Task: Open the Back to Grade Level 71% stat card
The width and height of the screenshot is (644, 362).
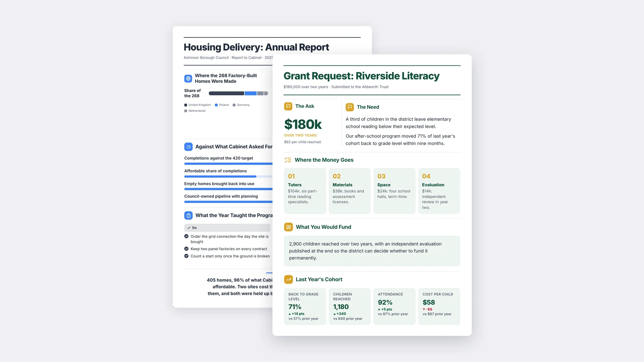Action: click(x=305, y=306)
